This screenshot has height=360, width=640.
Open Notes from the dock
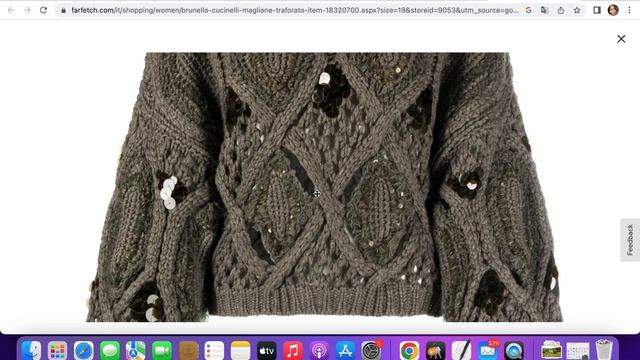click(240, 350)
